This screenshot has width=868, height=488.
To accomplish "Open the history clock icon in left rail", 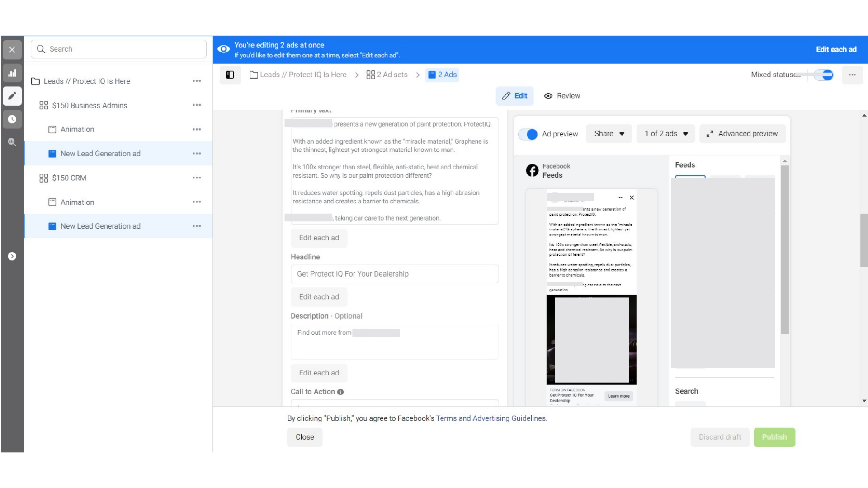I will click(12, 119).
